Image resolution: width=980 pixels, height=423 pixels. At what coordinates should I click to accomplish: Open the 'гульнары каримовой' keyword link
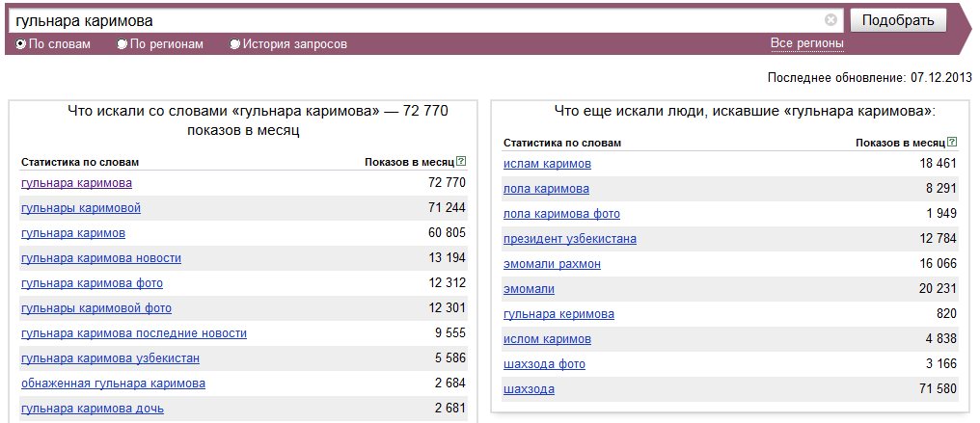(x=81, y=208)
